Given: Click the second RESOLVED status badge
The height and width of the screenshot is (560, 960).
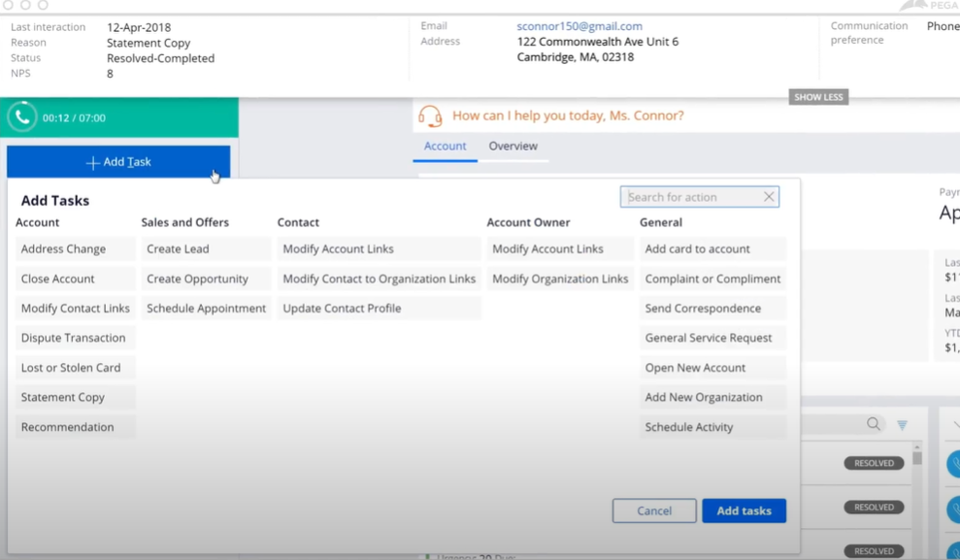Looking at the screenshot, I should (x=874, y=507).
